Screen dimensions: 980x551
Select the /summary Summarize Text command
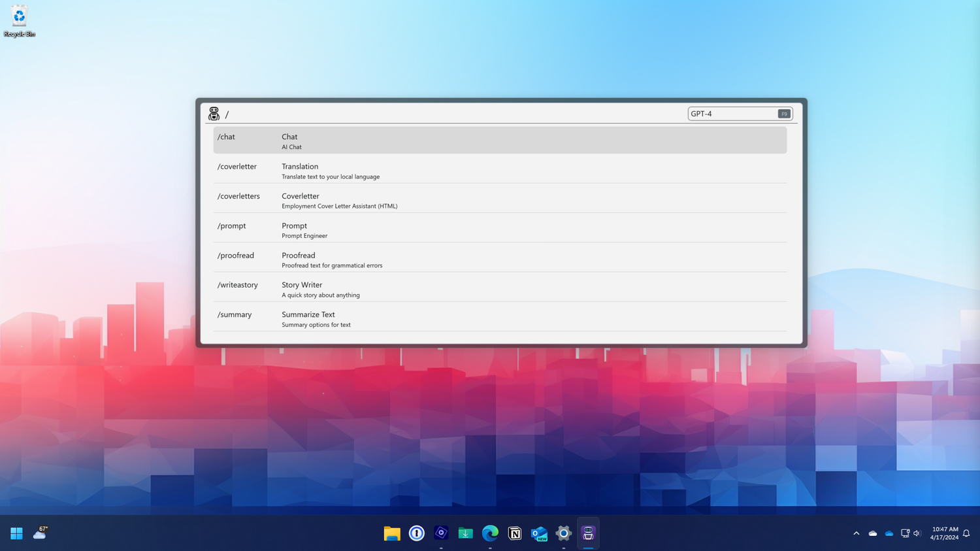point(500,318)
